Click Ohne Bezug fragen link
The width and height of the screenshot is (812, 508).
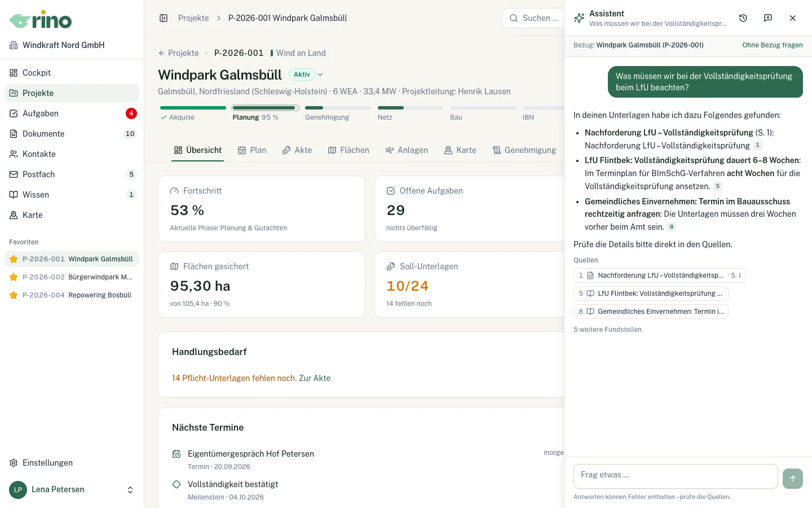[773, 45]
